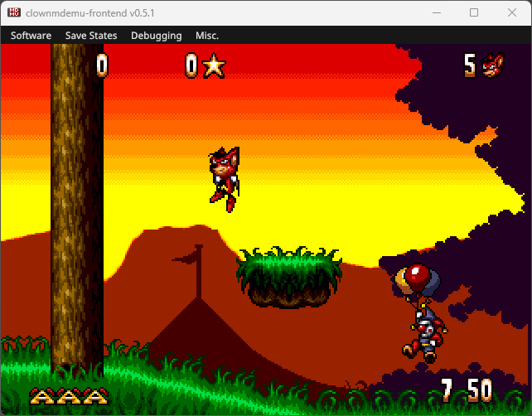Open the Save States menu
This screenshot has height=416, width=532.
pyautogui.click(x=91, y=36)
